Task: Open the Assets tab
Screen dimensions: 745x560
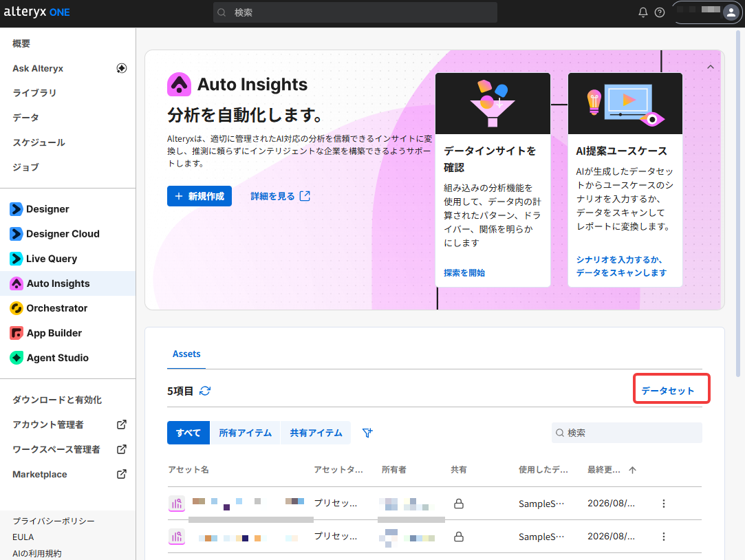Action: pos(186,354)
